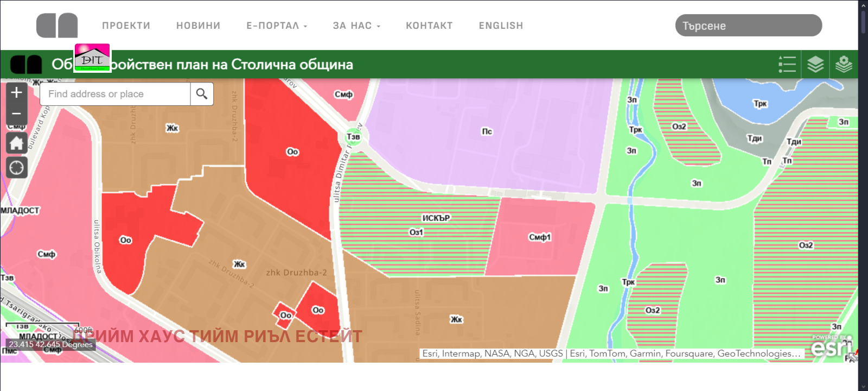Reset map to default home extent
Viewport: 868px width, 391px height.
coord(16,143)
